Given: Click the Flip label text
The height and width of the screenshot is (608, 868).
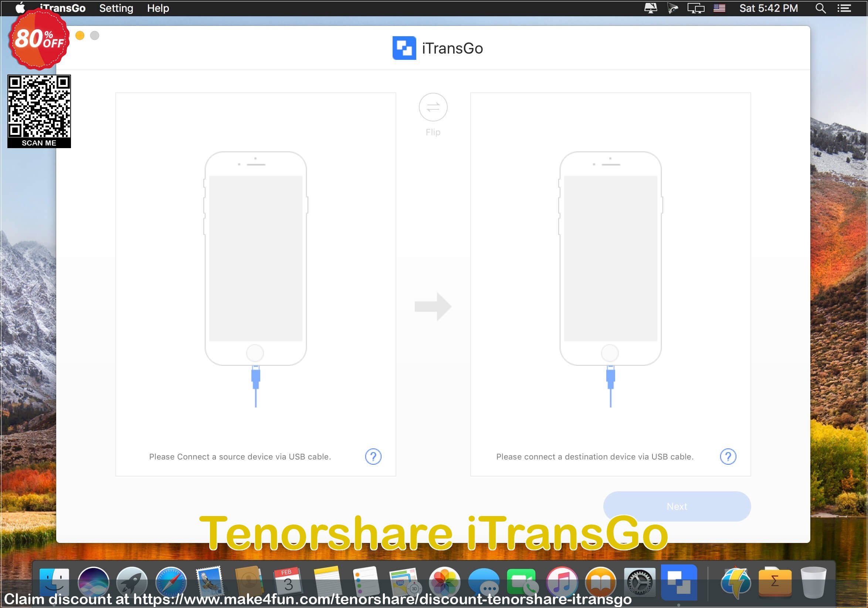Looking at the screenshot, I should pyautogui.click(x=433, y=132).
